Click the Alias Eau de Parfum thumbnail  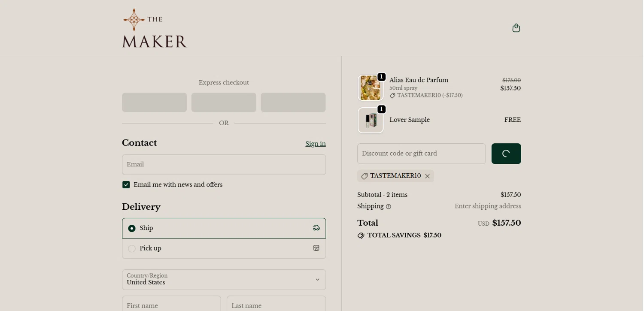[x=371, y=88]
